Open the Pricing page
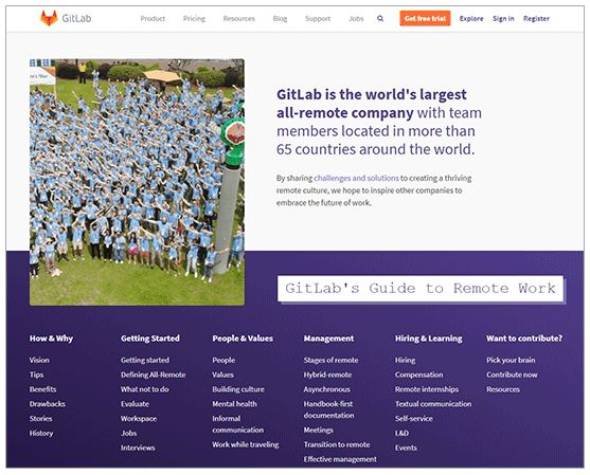The width and height of the screenshot is (590, 475). click(x=194, y=18)
